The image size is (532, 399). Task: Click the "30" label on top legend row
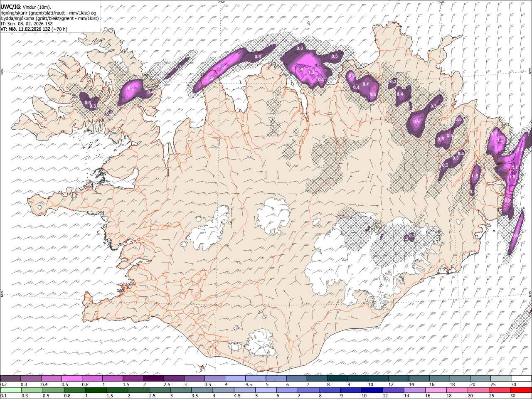[513, 384]
